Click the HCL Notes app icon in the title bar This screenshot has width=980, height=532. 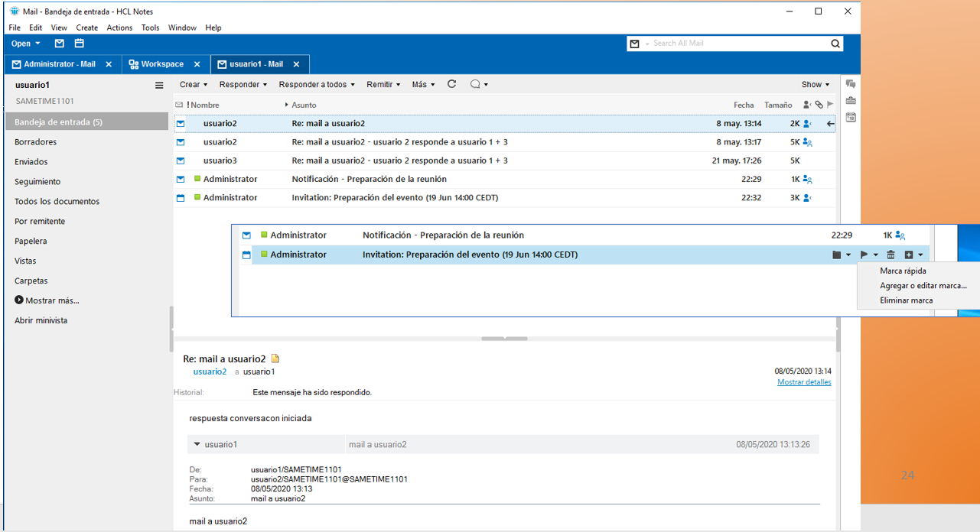(15, 11)
